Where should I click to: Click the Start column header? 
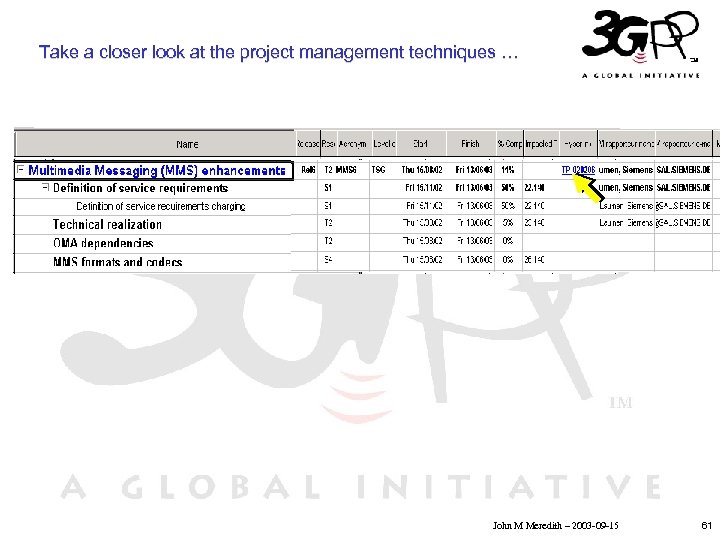click(x=421, y=144)
